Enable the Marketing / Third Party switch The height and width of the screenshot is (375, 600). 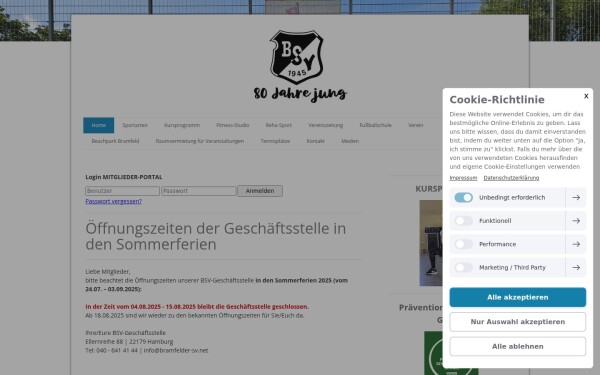tap(463, 267)
